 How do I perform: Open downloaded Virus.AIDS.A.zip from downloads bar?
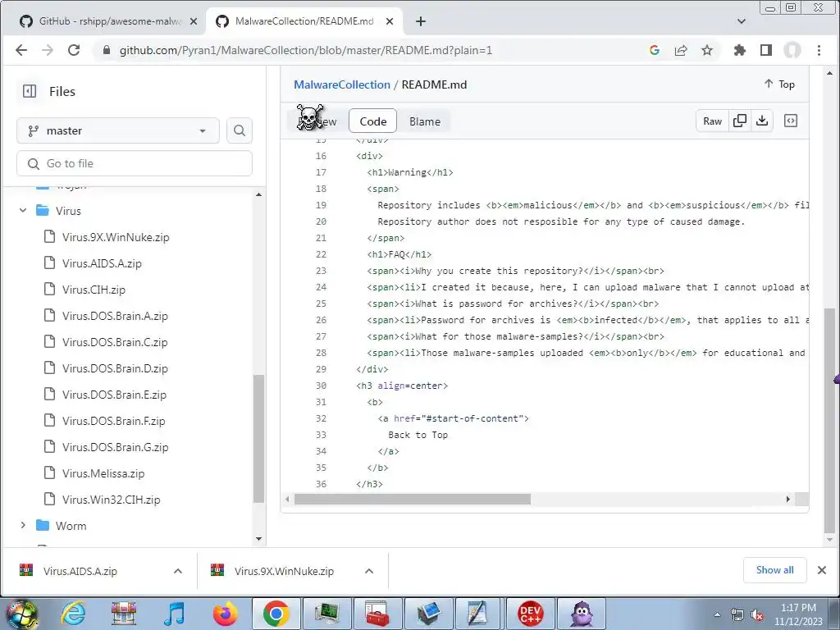80,571
